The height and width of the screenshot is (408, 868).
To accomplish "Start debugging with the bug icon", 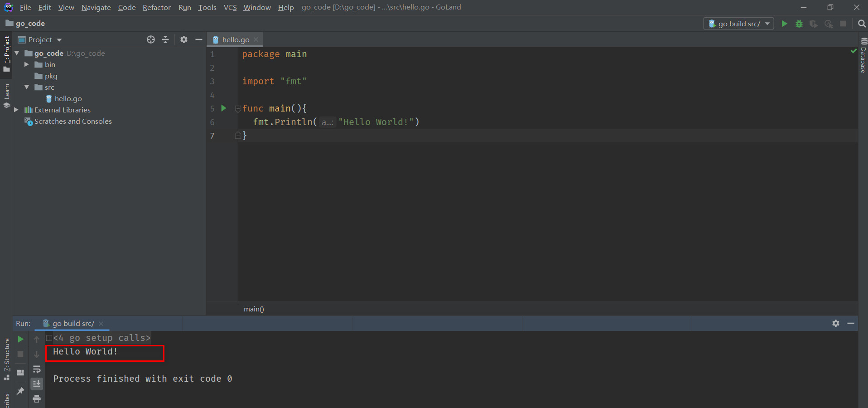I will (x=799, y=24).
